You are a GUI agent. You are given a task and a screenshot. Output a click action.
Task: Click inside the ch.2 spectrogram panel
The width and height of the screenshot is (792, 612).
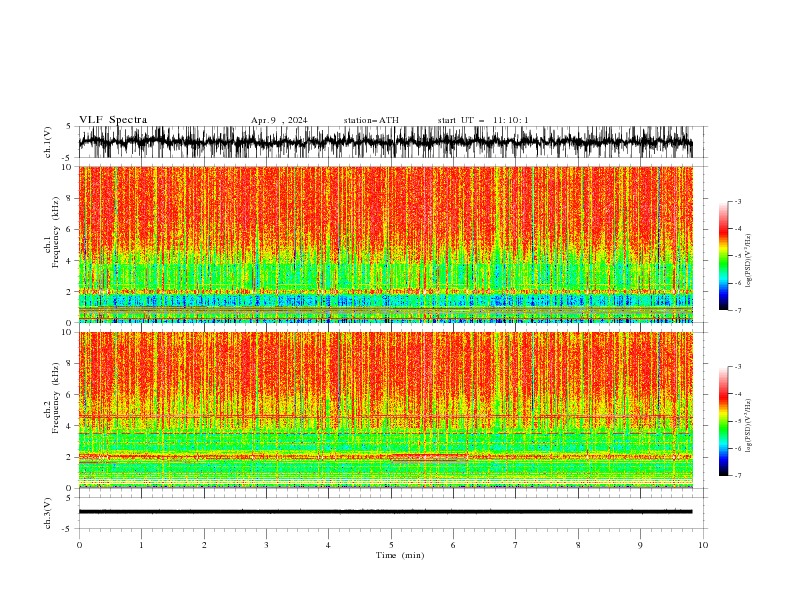(386, 410)
